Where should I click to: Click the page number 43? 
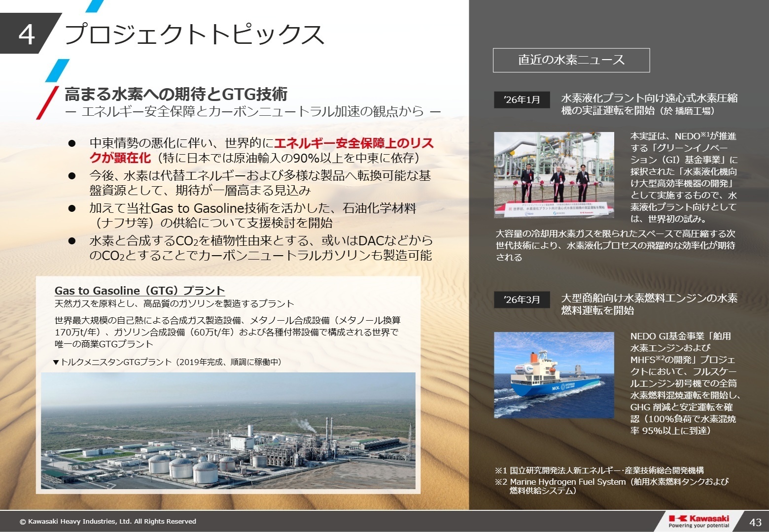[755, 522]
